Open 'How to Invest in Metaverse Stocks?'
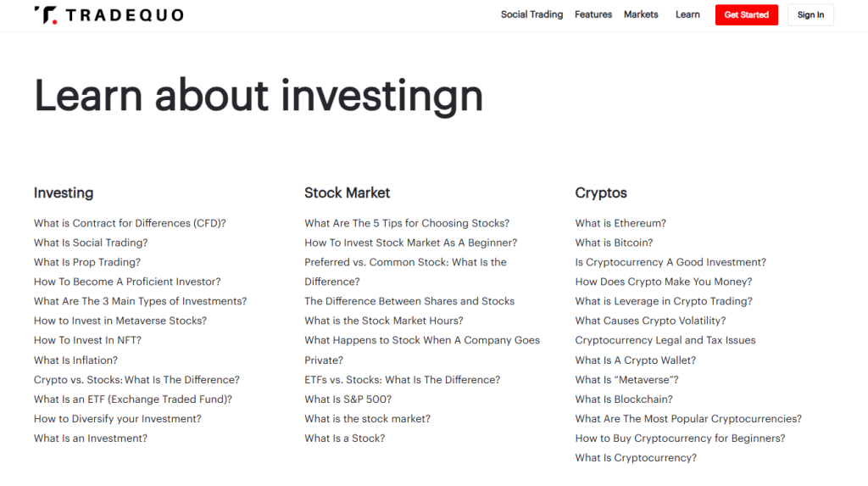Screen dimensions: 868x486 (x=120, y=321)
